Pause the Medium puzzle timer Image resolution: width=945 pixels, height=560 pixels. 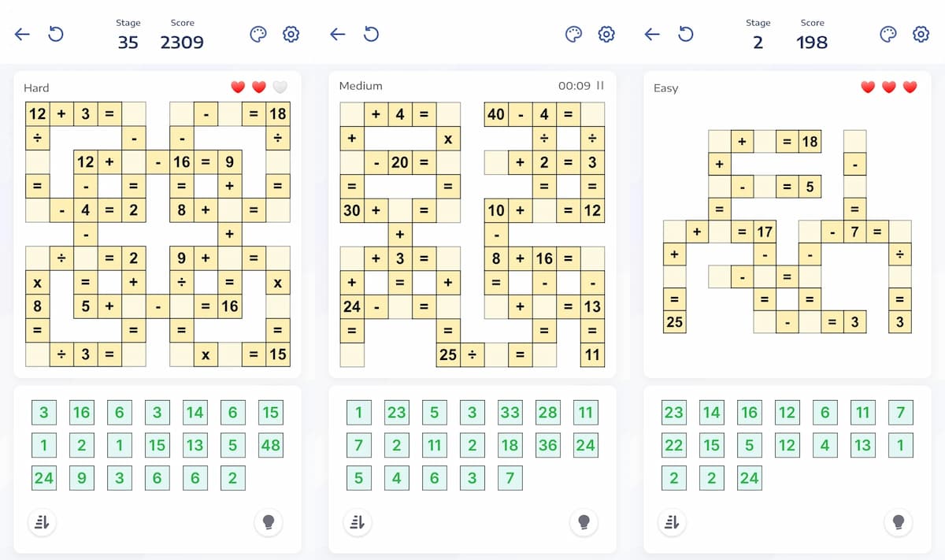point(600,86)
